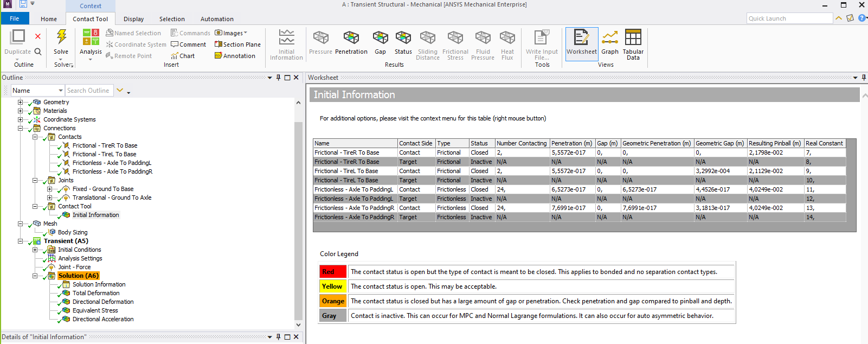The image size is (868, 344).
Task: Switch to the Display ribbon tab
Action: pos(133,19)
